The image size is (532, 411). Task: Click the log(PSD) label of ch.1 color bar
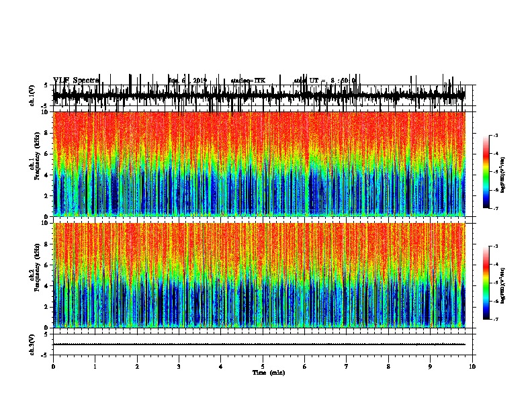(x=503, y=175)
